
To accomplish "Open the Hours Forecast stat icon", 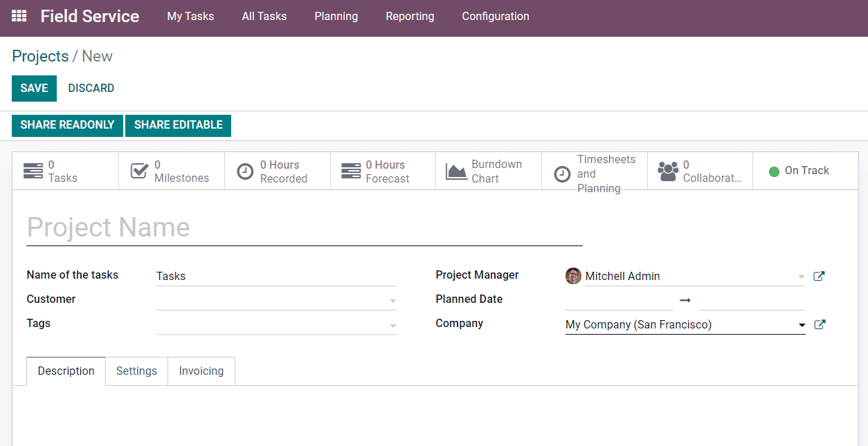I will tap(350, 170).
